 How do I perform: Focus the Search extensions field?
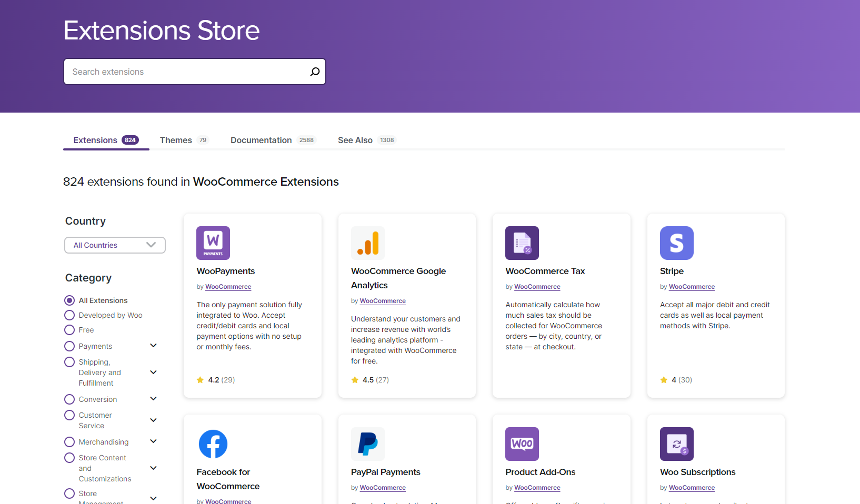[x=195, y=72]
